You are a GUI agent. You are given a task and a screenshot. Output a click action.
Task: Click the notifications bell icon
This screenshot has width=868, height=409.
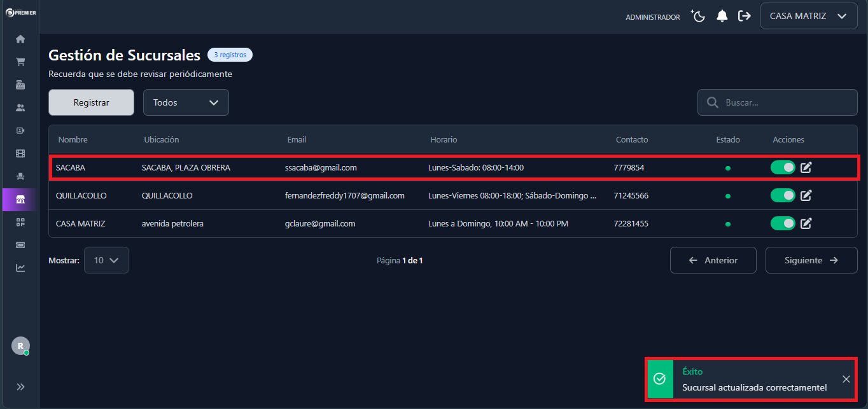[x=722, y=17]
